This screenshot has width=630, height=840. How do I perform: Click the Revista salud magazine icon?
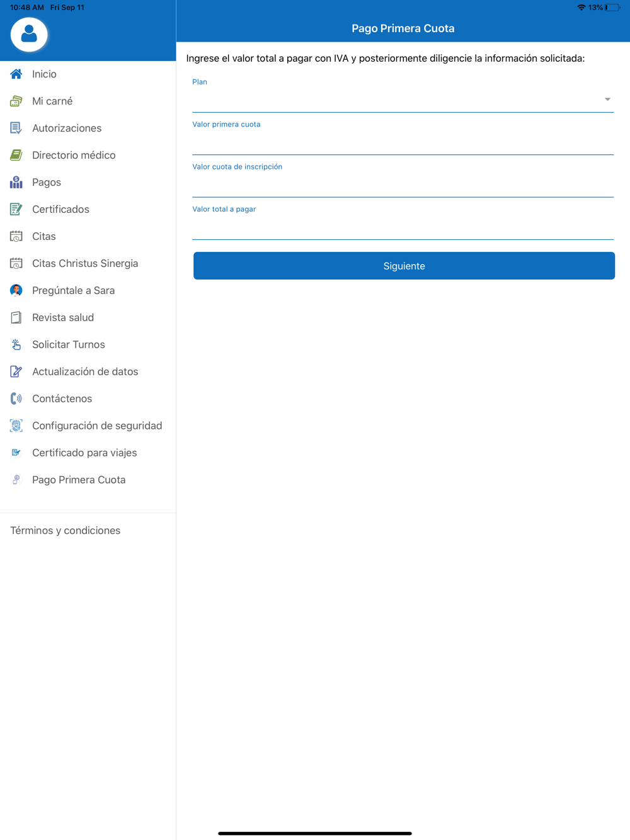(x=16, y=317)
